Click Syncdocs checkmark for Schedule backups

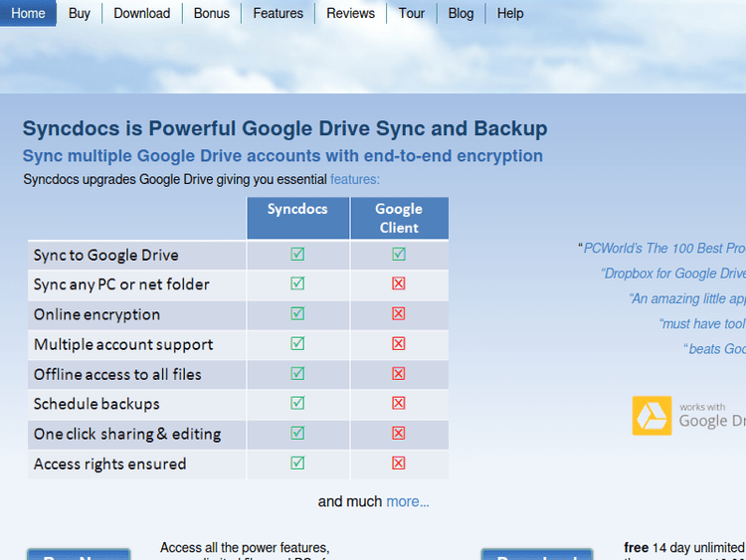click(297, 403)
